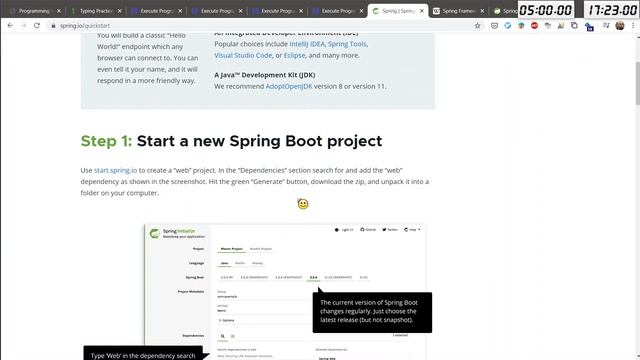Open the Spring Tools link
This screenshot has width=640, height=360.
pos(347,44)
